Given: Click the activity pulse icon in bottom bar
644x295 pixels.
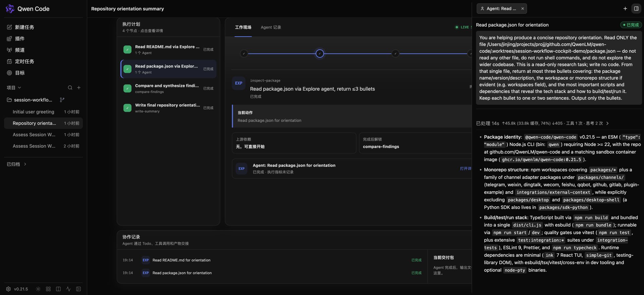Looking at the screenshot, I should 68,289.
